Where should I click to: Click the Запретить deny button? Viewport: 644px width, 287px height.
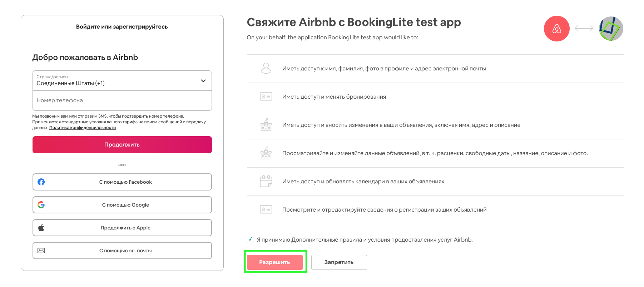(339, 262)
